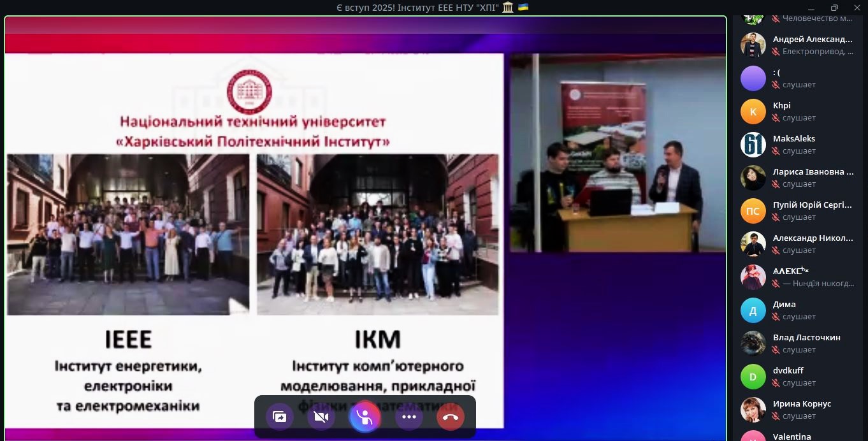Select participant name 'Дима'

click(785, 304)
